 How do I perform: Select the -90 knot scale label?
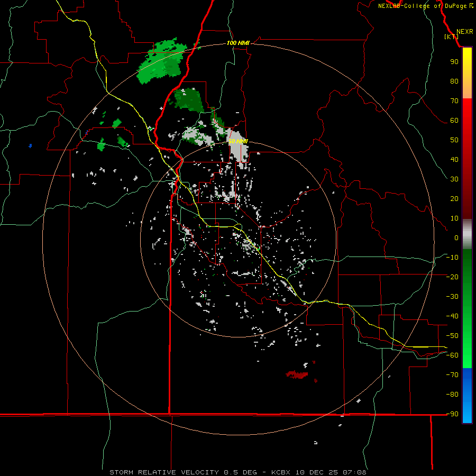tap(452, 414)
